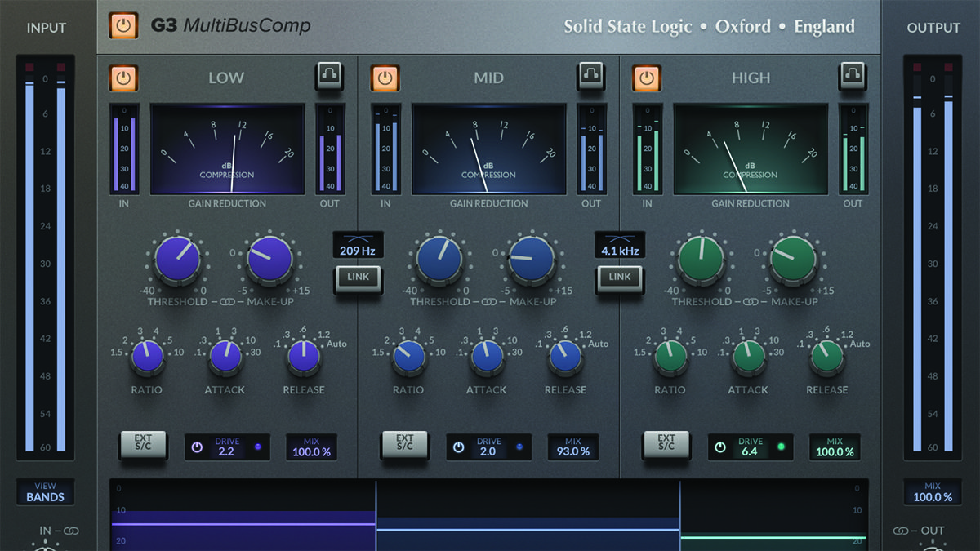Image resolution: width=980 pixels, height=551 pixels.
Task: Click the MID band headphone audition icon
Action: [x=591, y=78]
